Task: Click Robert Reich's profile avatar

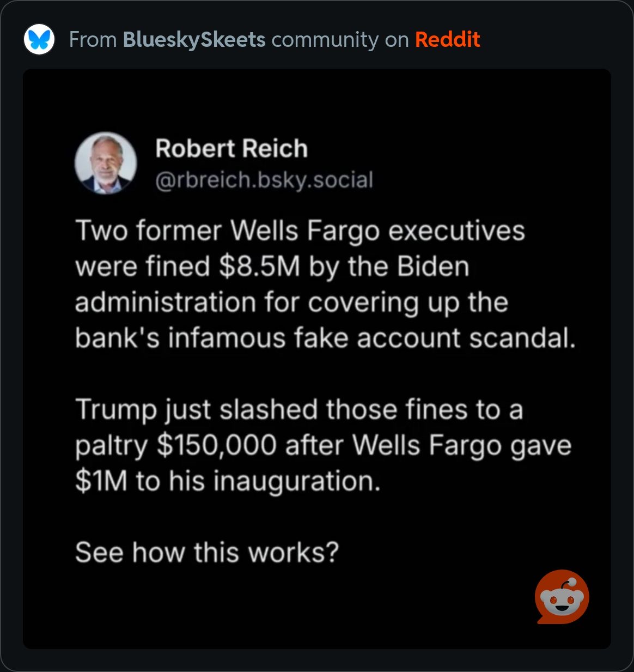Action: pyautogui.click(x=105, y=163)
